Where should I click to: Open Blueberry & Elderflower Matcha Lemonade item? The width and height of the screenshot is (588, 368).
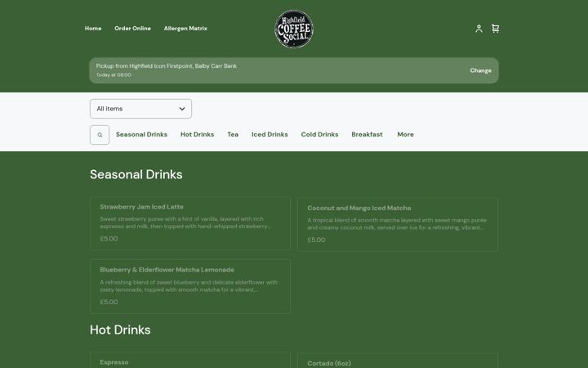pyautogui.click(x=190, y=286)
